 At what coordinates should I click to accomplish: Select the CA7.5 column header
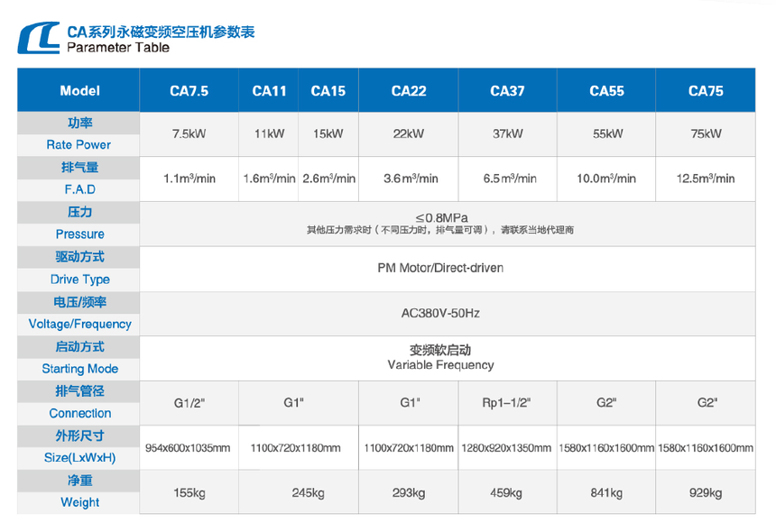click(x=189, y=91)
